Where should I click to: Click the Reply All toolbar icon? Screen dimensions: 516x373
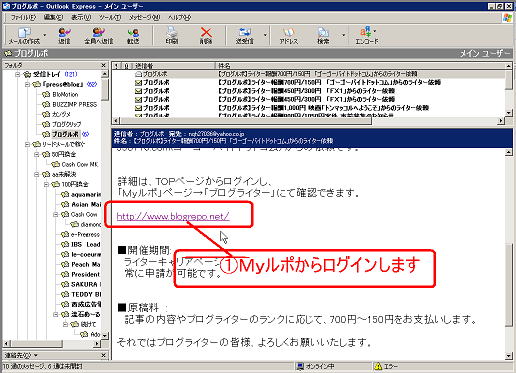click(99, 35)
